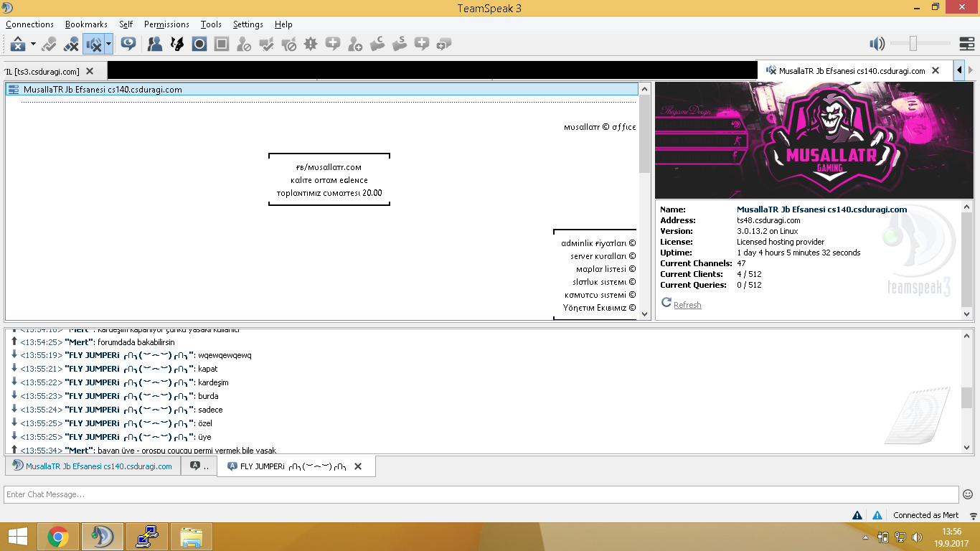Open the Tools menu
The image size is (980, 551).
[211, 24]
